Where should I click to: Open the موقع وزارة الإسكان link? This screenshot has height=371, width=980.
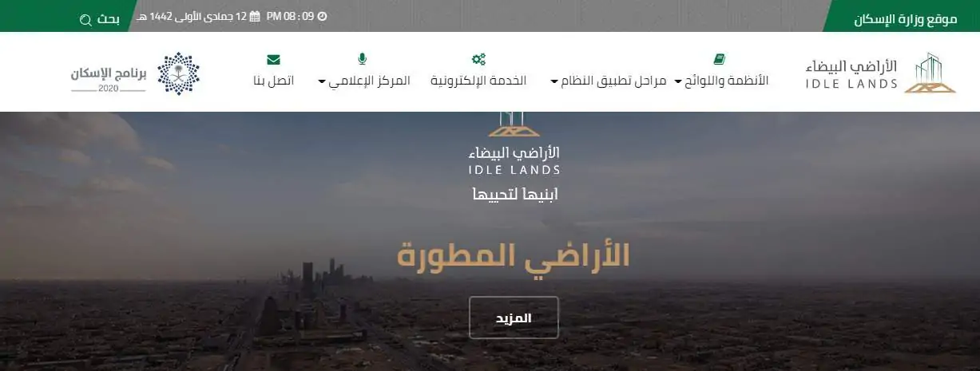click(x=906, y=19)
